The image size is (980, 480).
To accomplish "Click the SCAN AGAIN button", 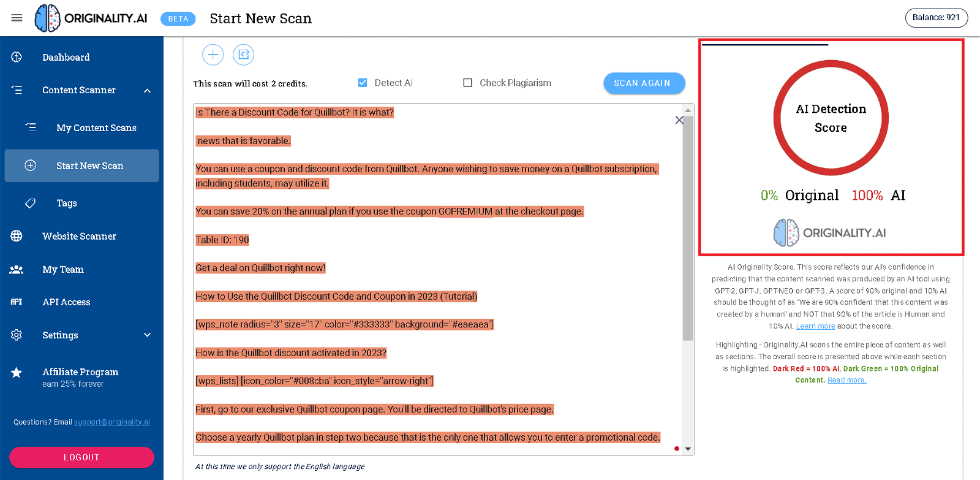I will click(x=644, y=83).
